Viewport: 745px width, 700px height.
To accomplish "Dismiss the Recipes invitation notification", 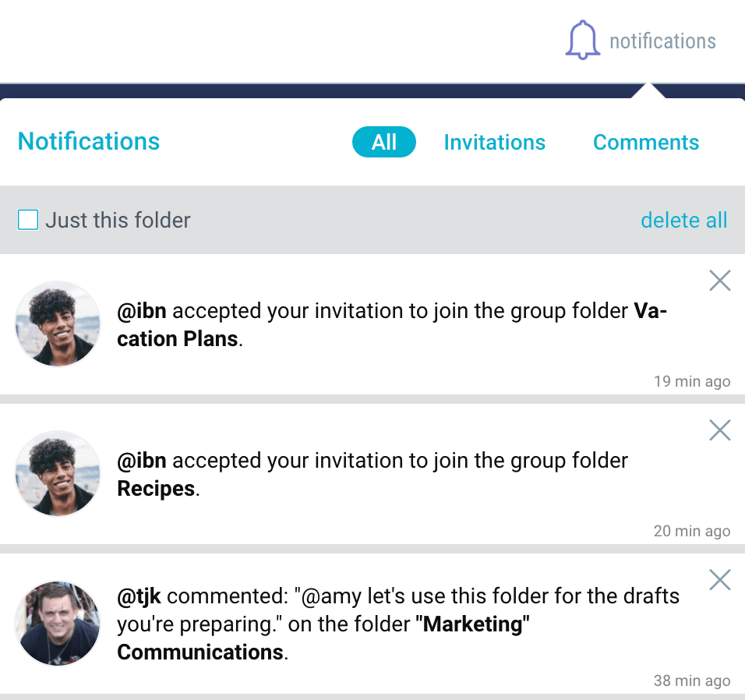I will click(x=720, y=430).
